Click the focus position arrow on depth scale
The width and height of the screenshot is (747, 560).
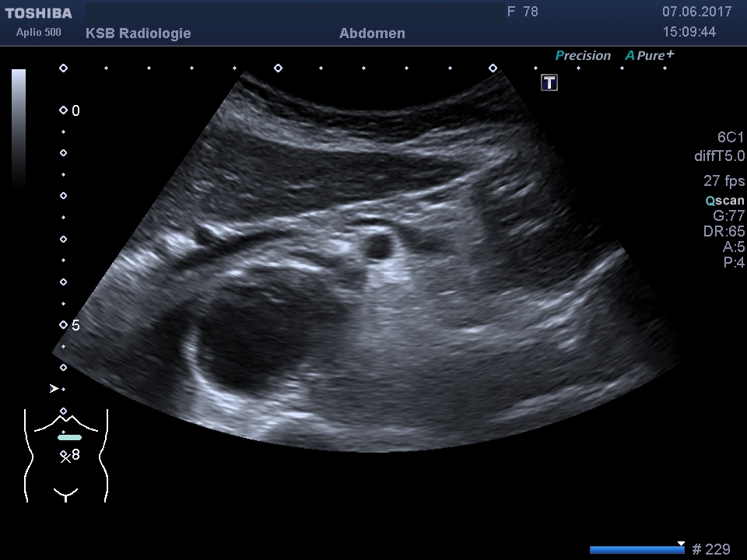pyautogui.click(x=54, y=389)
